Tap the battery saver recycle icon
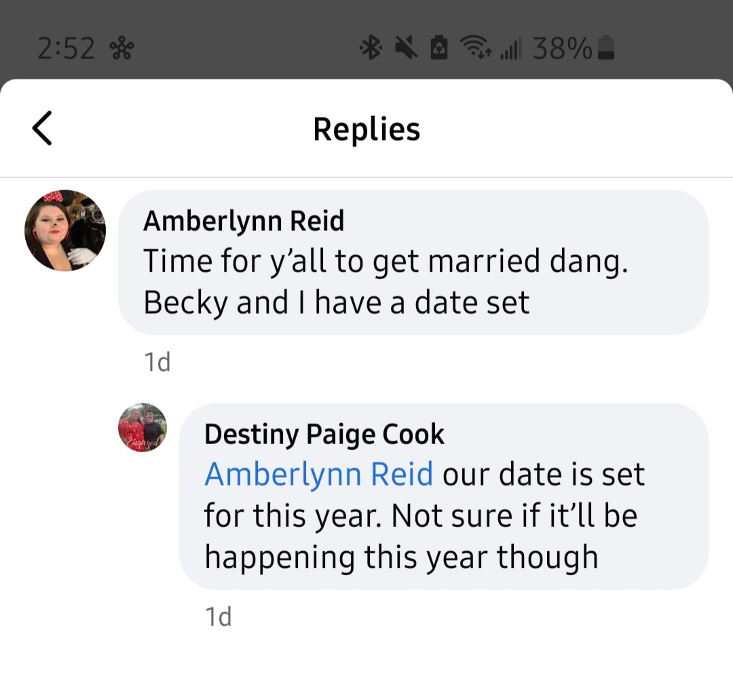733x700 pixels. [x=438, y=48]
